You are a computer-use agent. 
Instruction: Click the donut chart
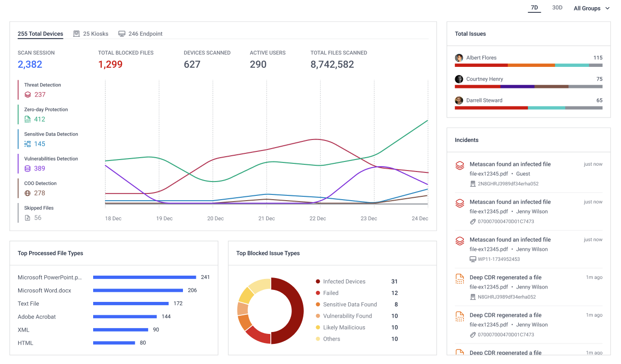click(270, 311)
